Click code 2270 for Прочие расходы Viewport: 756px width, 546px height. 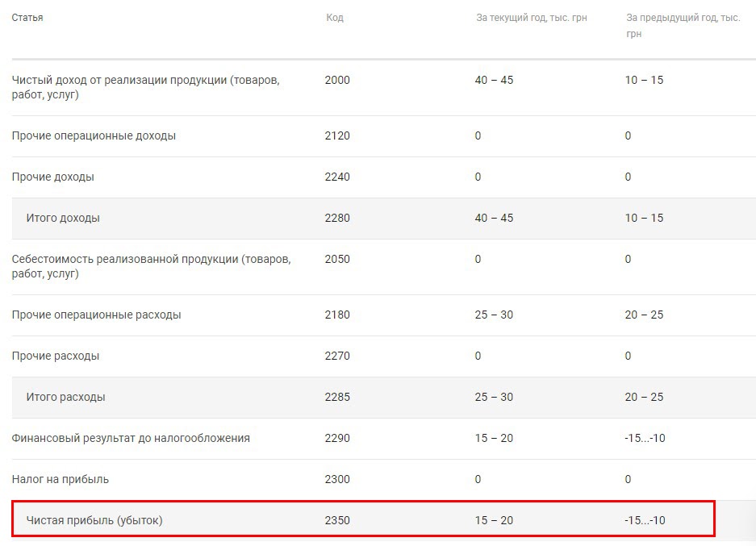click(x=337, y=356)
